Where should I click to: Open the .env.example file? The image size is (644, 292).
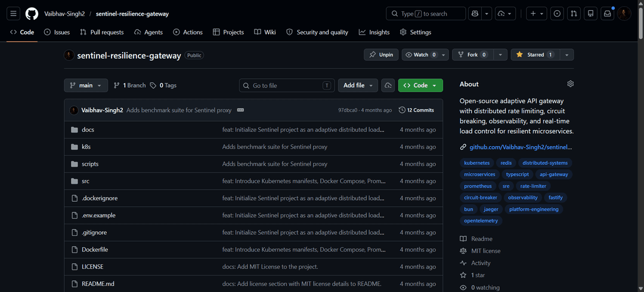98,216
